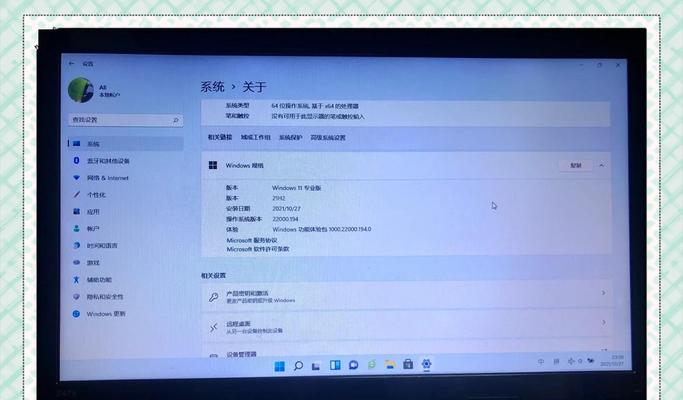Image resolution: width=683 pixels, height=400 pixels.
Task: Open the Microsoft 服务协议 link
Action: coord(252,241)
